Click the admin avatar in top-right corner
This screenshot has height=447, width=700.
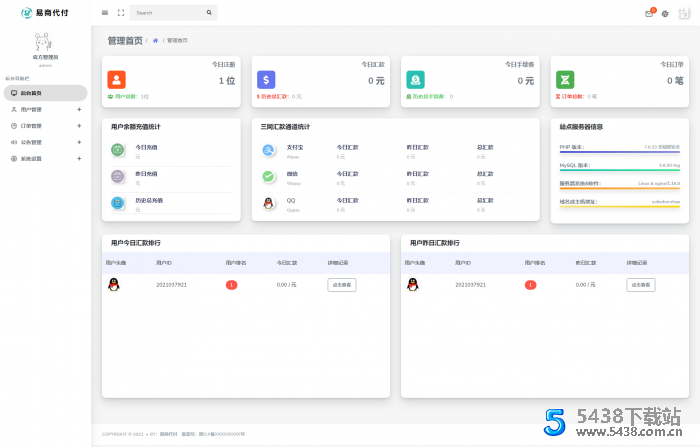tap(683, 14)
